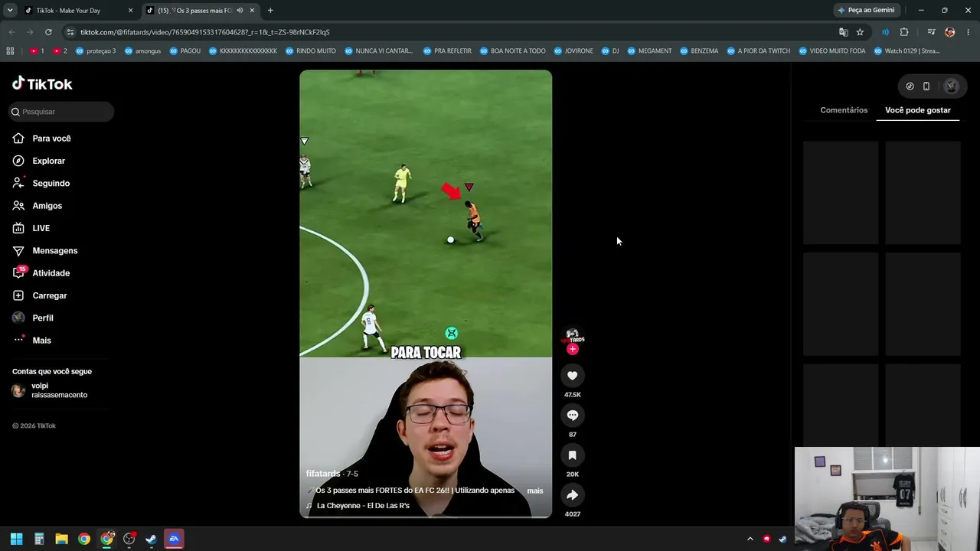Reload the page in Chrome
Viewport: 980px width, 551px height.
(x=48, y=32)
